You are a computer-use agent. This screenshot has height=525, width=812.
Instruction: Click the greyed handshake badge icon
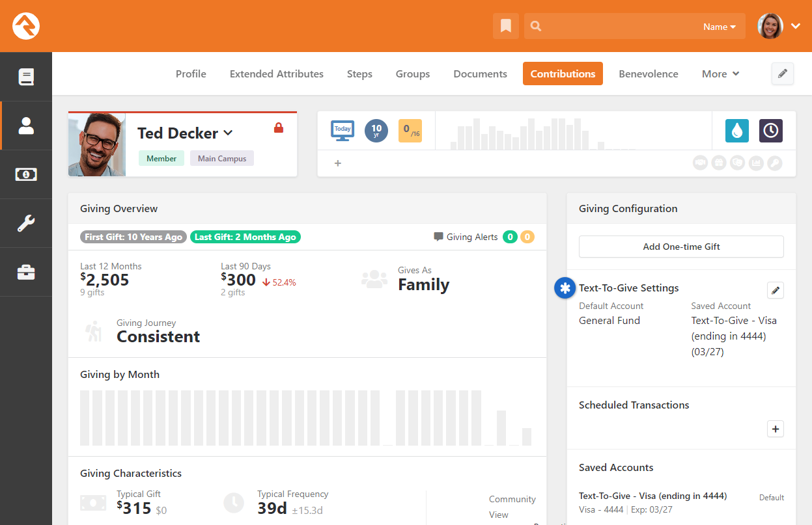(x=701, y=163)
